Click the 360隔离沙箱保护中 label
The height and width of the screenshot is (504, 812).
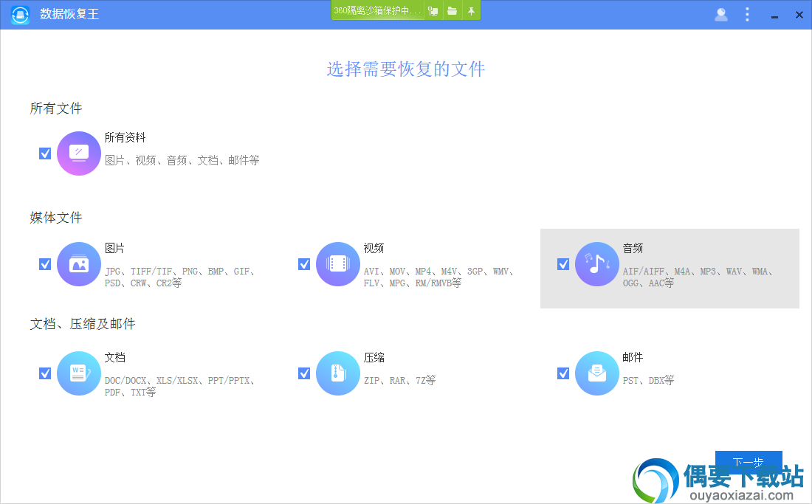pos(377,11)
